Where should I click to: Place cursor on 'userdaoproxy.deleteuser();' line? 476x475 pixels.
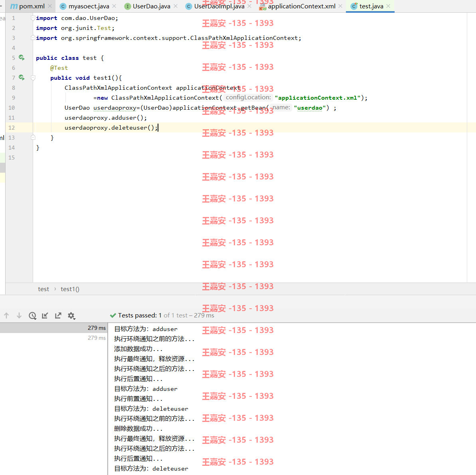point(111,128)
